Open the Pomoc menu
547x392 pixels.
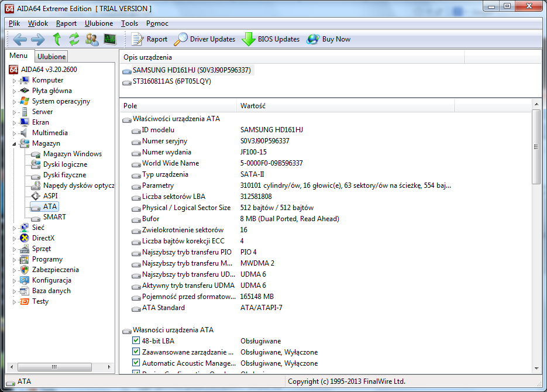(157, 23)
